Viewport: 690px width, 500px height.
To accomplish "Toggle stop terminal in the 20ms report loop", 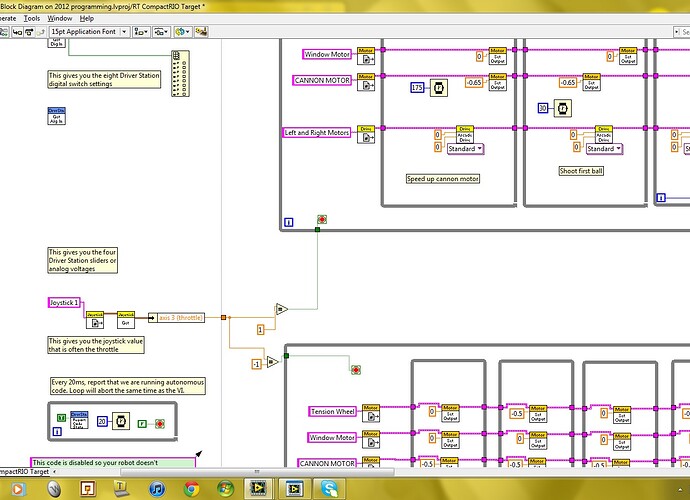I will [x=160, y=423].
